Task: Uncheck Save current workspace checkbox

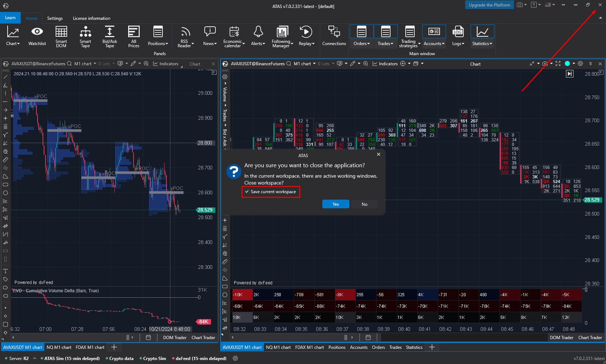Action: tap(247, 192)
